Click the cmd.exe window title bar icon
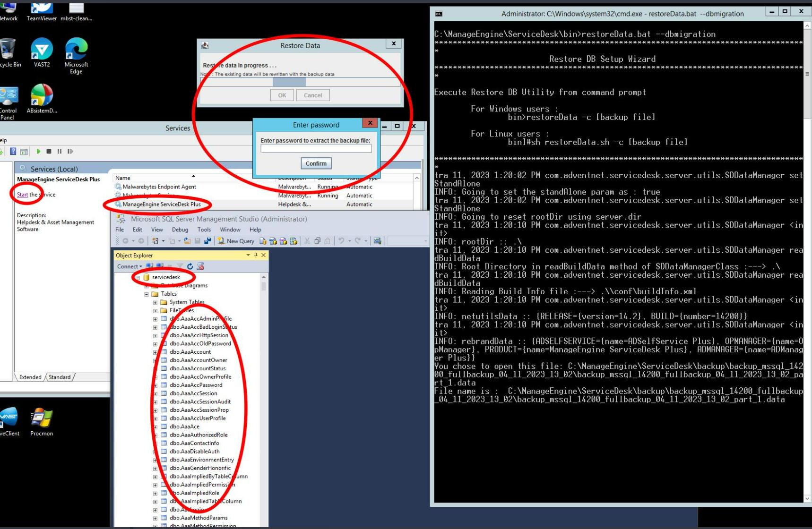The image size is (812, 529). pyautogui.click(x=439, y=14)
